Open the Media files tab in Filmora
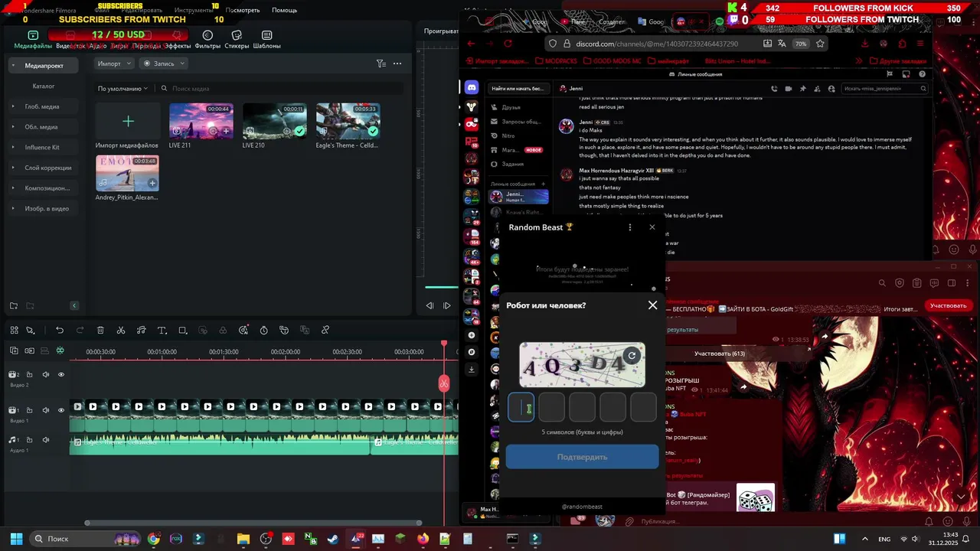 click(33, 41)
